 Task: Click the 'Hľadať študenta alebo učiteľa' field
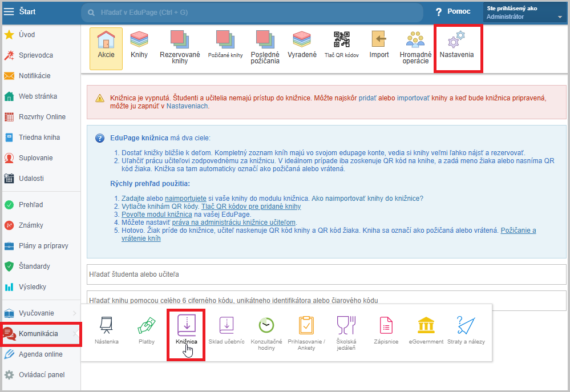point(326,274)
